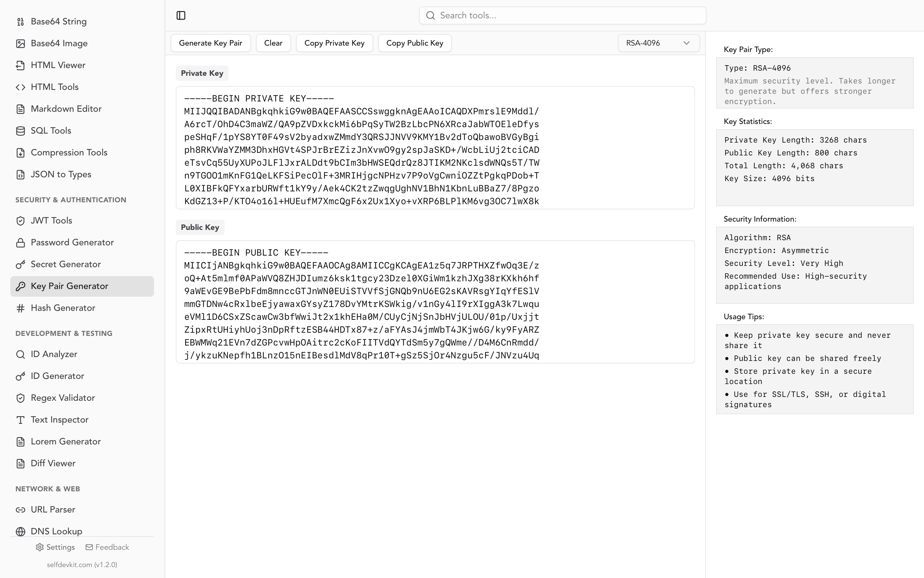The image size is (924, 578).
Task: Click the Security & Authentication section header
Action: coord(71,200)
